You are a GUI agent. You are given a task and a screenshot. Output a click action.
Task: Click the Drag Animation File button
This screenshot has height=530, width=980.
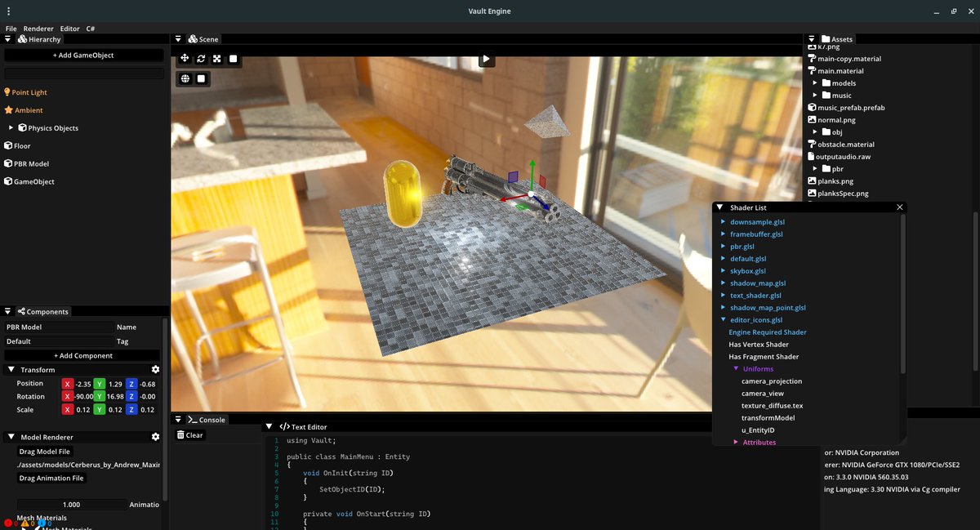(51, 479)
